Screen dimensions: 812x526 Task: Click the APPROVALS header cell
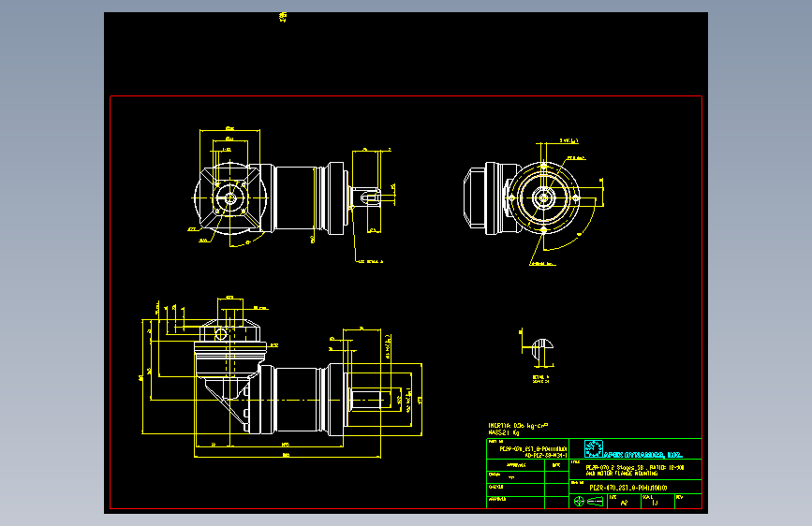[516, 465]
